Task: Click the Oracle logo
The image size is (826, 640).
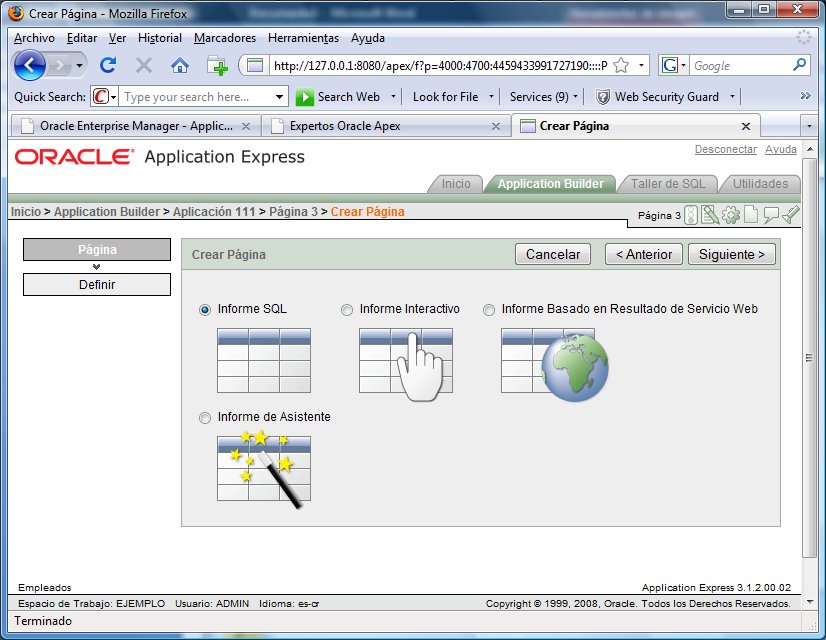Action: [74, 156]
